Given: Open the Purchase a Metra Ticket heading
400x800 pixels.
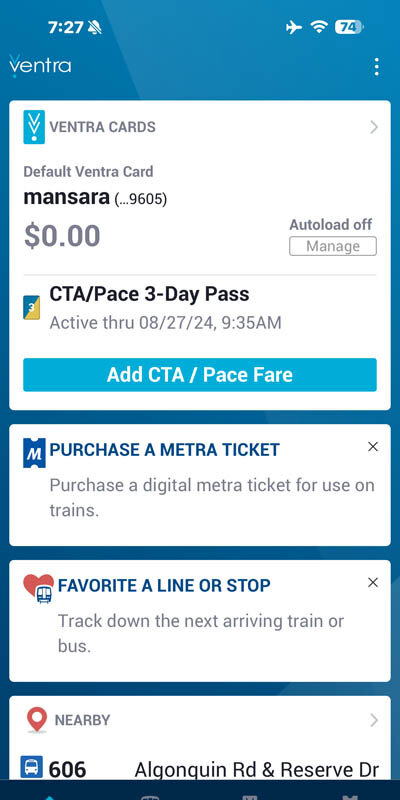Looking at the screenshot, I should 164,450.
